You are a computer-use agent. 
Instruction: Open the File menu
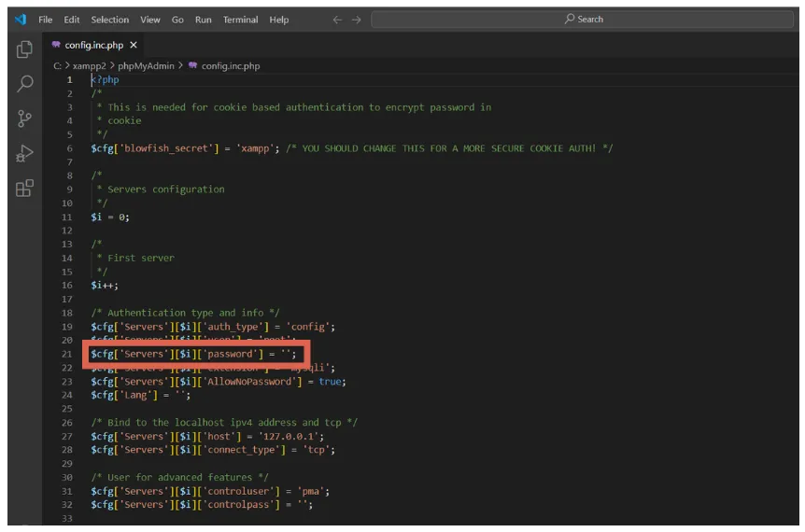(45, 20)
